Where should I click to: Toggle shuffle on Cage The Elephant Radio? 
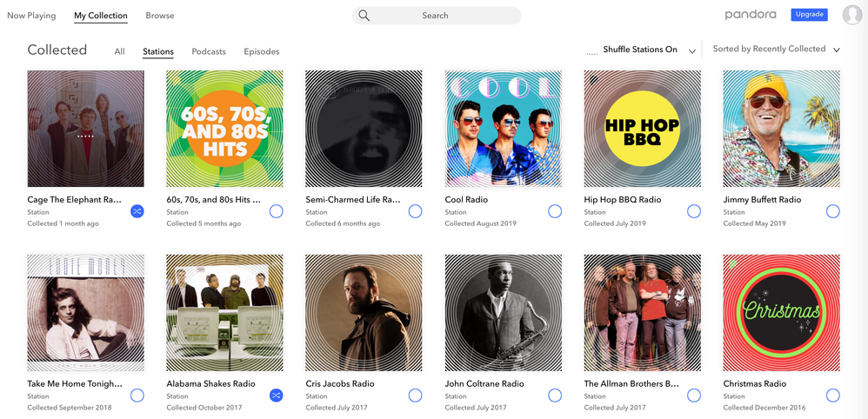pyautogui.click(x=137, y=211)
